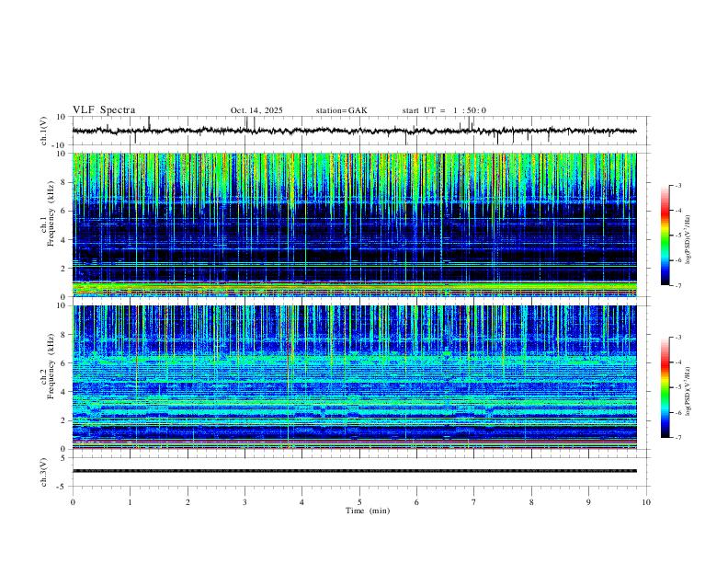Click the ch.3 waveform black band
This screenshot has height=563, width=728.
pos(354,471)
